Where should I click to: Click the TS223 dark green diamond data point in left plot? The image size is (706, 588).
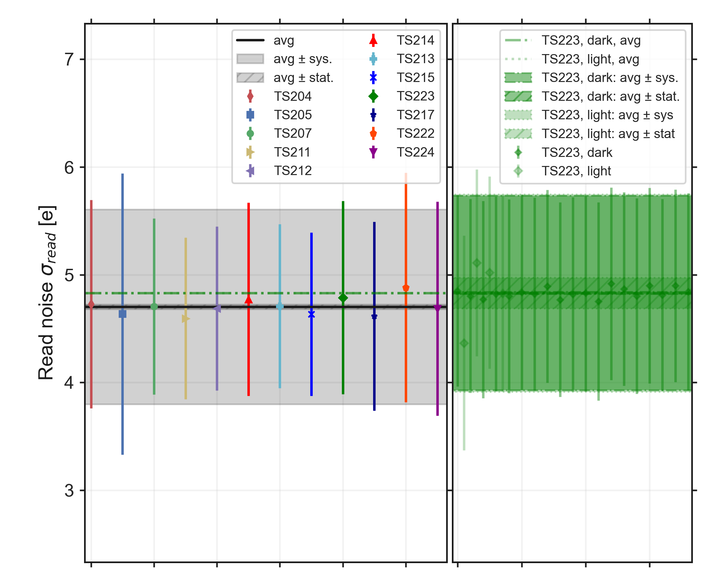click(343, 298)
